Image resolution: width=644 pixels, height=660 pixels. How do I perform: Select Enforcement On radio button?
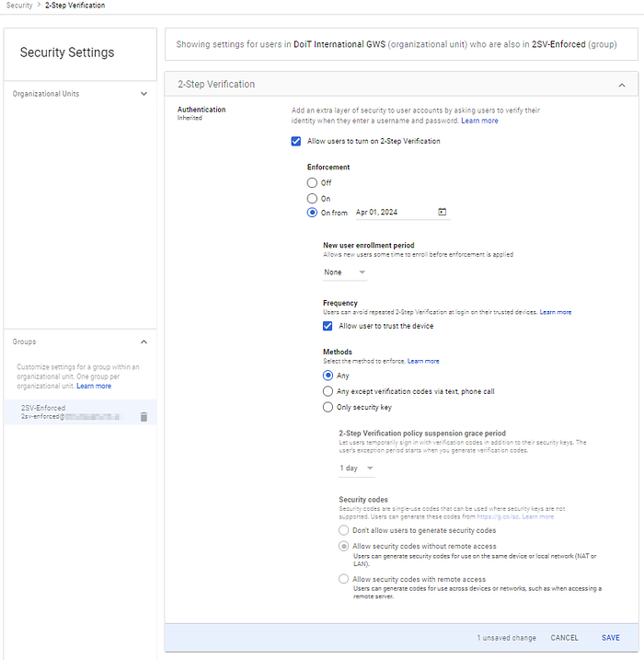[x=312, y=198]
